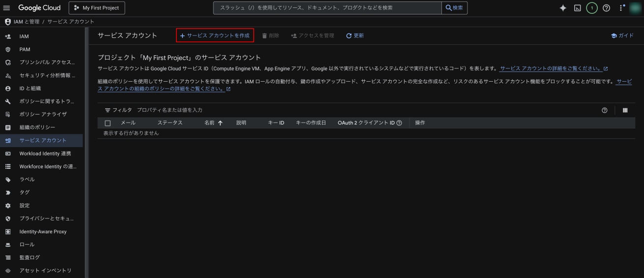Activate Cloud Shell terminal icon
This screenshot has width=644, height=278.
click(x=578, y=8)
